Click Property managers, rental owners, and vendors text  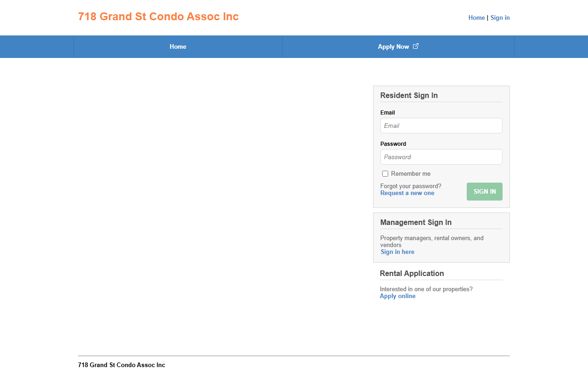click(432, 241)
